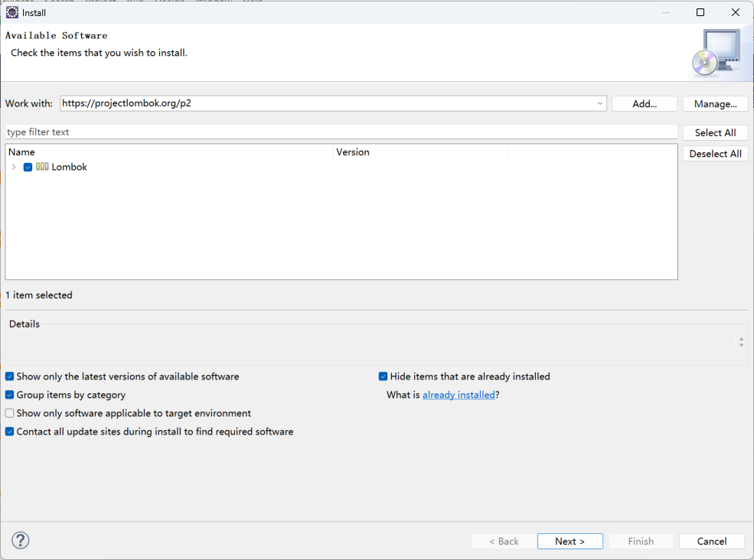Disable Group items by category
The image size is (754, 560).
coord(10,395)
